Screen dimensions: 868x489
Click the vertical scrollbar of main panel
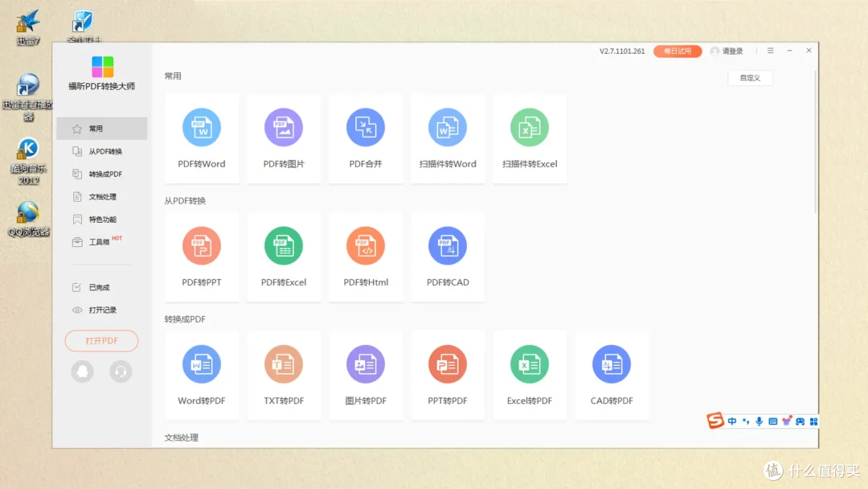tap(815, 142)
